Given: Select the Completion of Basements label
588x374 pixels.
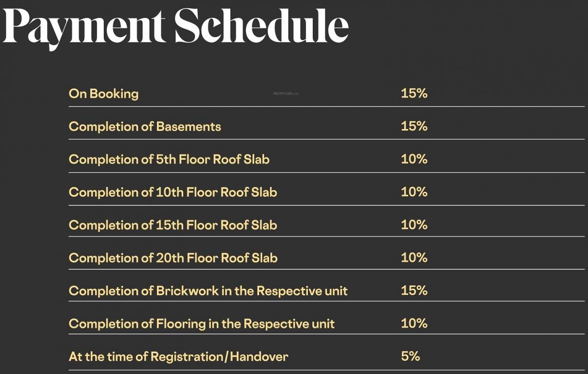Looking at the screenshot, I should click(x=145, y=127).
